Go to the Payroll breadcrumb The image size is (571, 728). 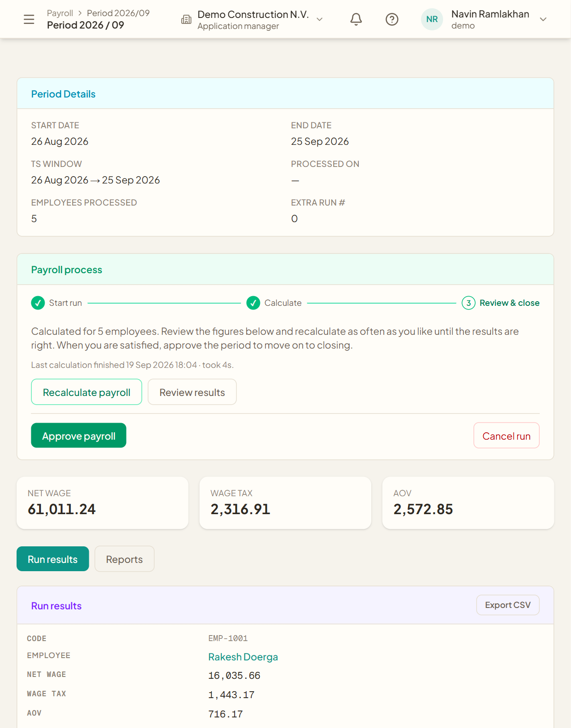tap(60, 13)
